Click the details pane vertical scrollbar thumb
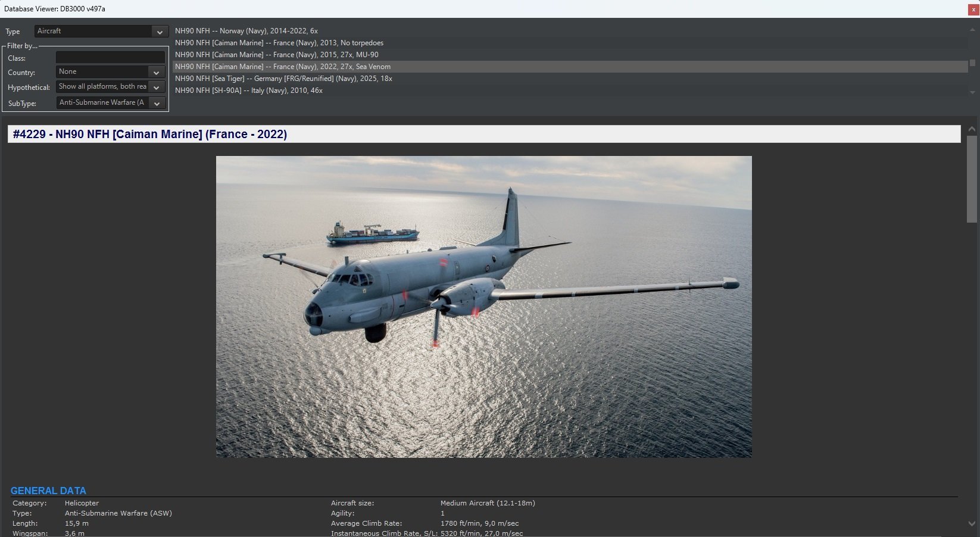 click(972, 179)
